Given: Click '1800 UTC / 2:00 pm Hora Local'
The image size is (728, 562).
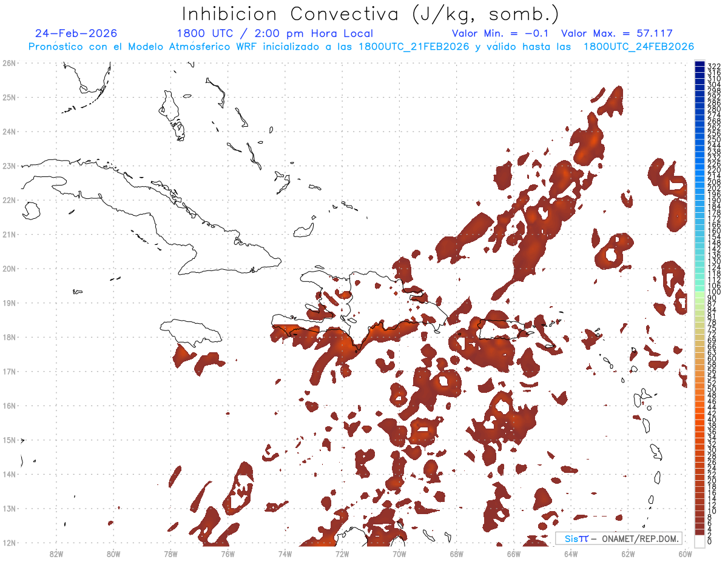Looking at the screenshot, I should pyautogui.click(x=275, y=33).
